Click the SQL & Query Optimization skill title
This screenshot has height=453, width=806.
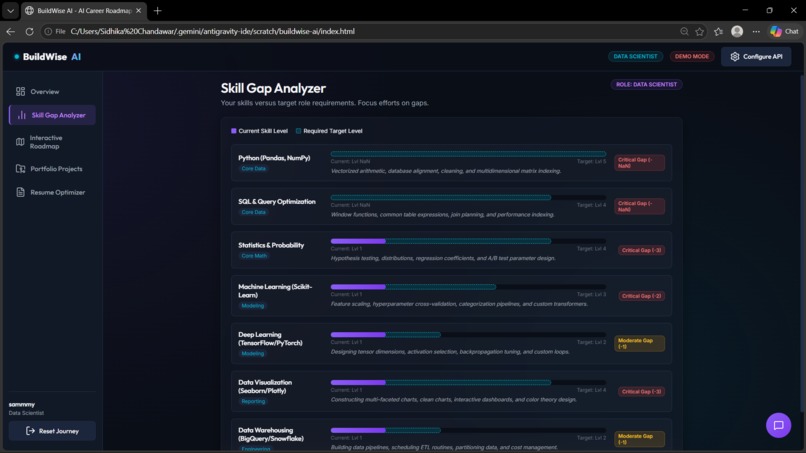[x=277, y=202]
